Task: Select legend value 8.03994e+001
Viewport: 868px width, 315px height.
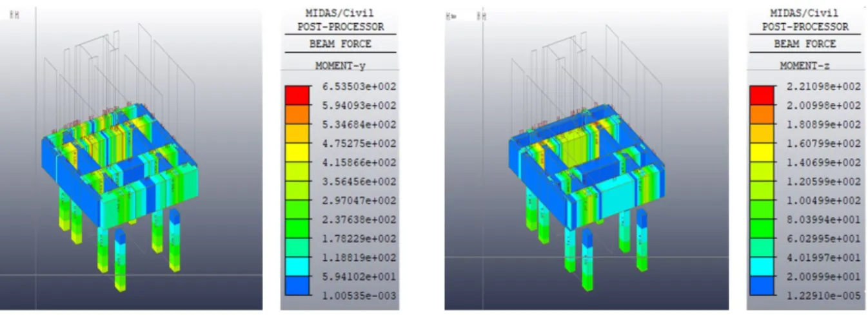Action: click(824, 220)
